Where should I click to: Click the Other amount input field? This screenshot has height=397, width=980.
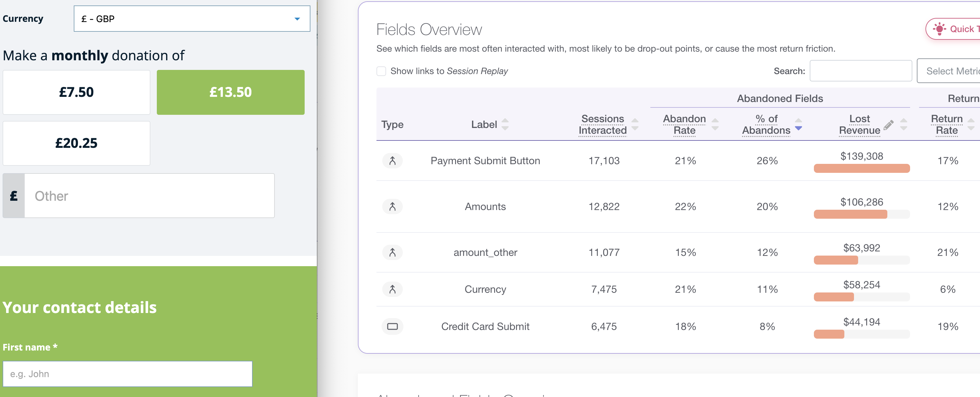(x=149, y=196)
